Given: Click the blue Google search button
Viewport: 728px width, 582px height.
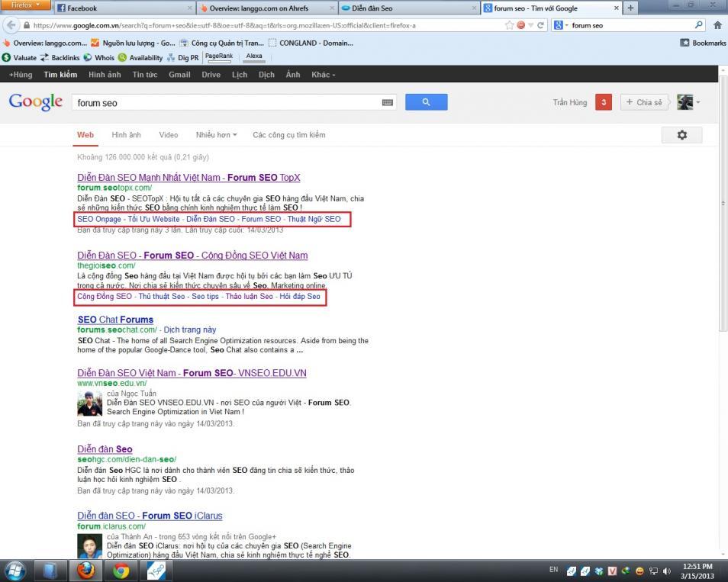Looking at the screenshot, I should coord(427,102).
